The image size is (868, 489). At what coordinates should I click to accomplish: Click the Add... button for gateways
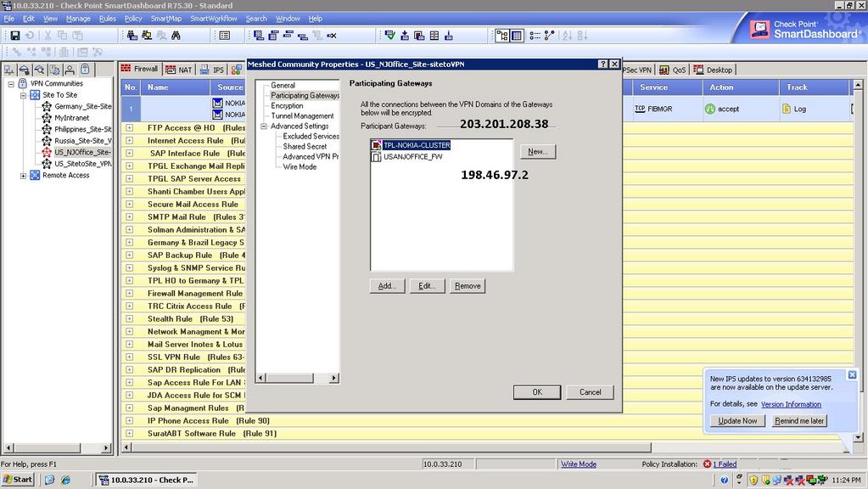point(387,286)
